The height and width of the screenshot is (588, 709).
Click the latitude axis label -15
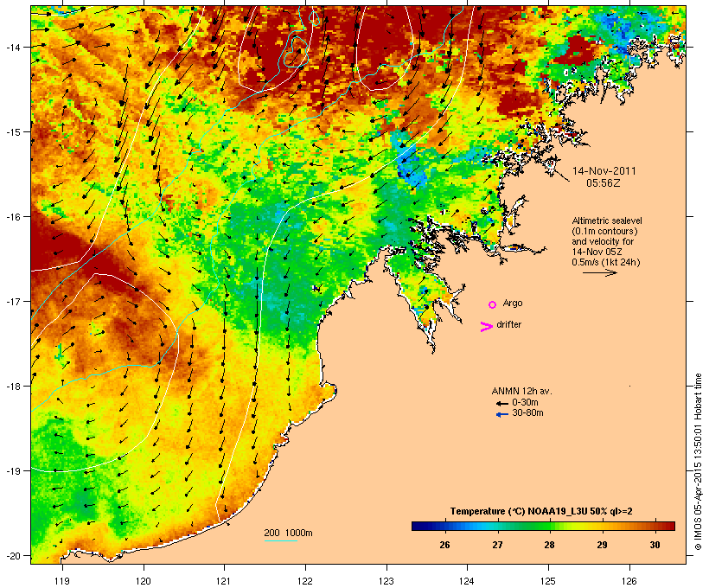pos(12,131)
